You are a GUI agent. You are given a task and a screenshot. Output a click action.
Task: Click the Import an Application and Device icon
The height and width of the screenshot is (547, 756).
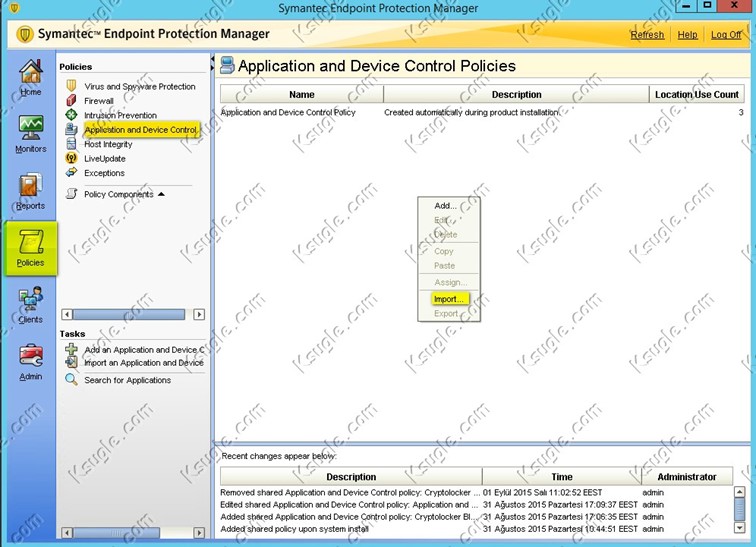pyautogui.click(x=71, y=362)
